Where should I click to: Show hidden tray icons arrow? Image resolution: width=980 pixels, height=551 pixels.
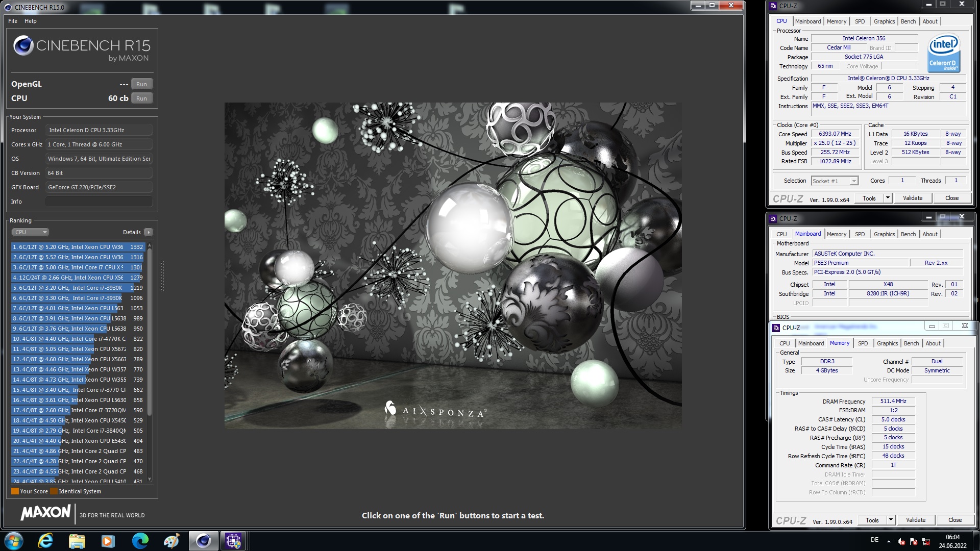[x=889, y=541]
